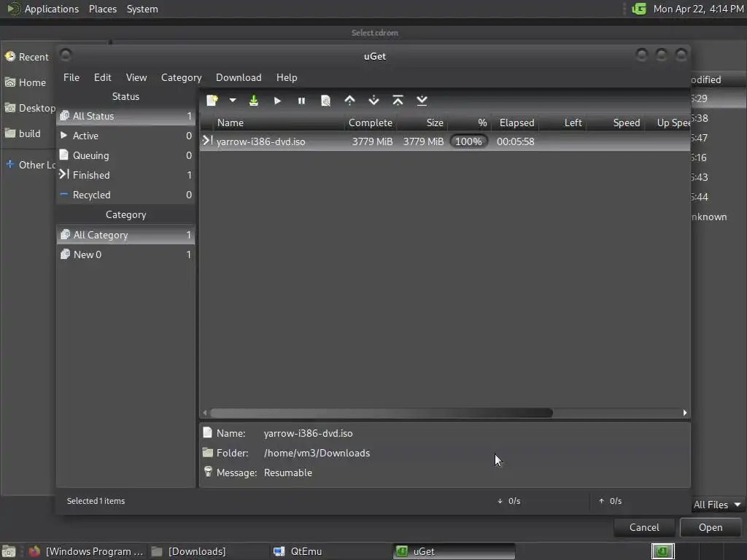Click the 00:05:58 elapsed time cell
The height and width of the screenshot is (560, 747).
[x=516, y=141]
